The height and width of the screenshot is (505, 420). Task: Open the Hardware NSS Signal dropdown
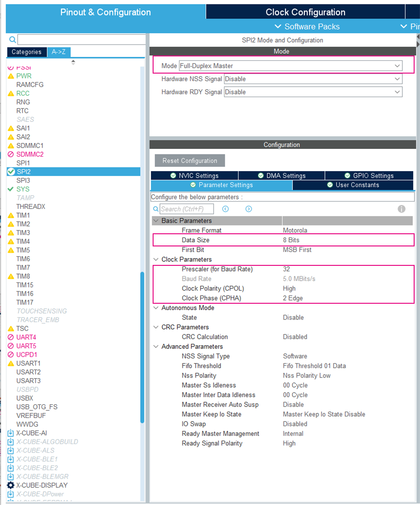tap(313, 79)
